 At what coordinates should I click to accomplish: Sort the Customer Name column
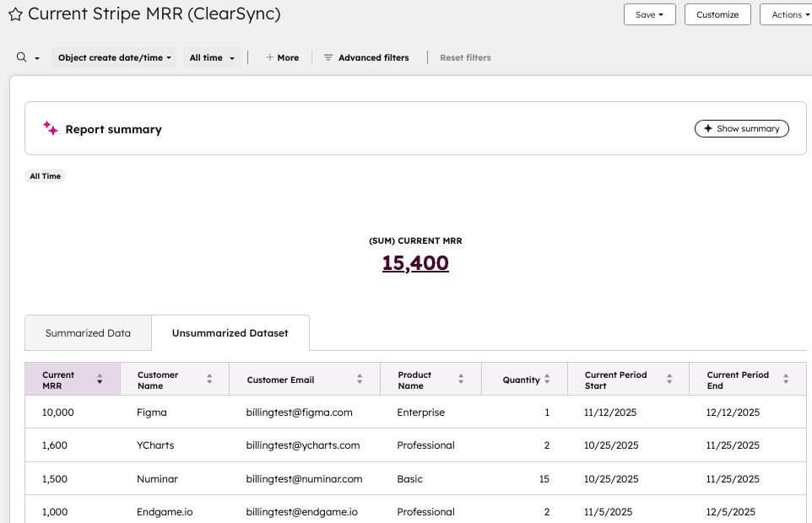coord(209,380)
